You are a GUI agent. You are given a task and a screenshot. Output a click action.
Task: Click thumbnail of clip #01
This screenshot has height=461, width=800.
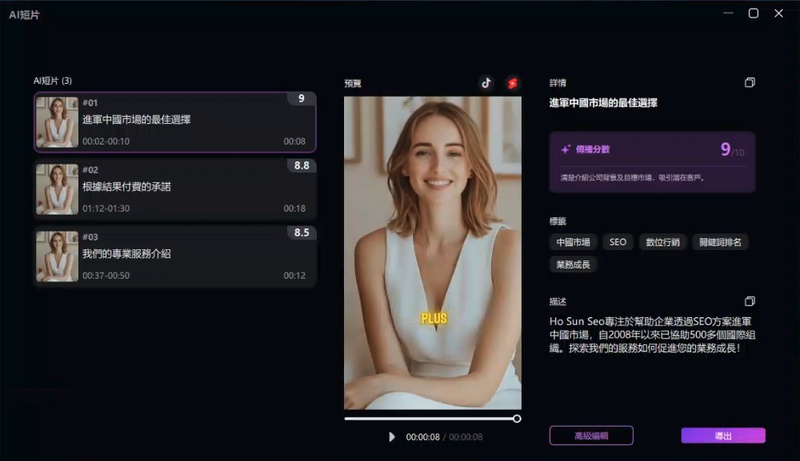pos(57,122)
